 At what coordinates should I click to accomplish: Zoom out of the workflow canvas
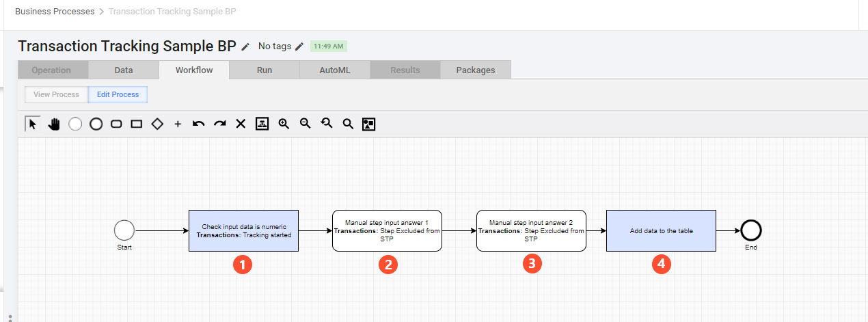click(x=306, y=124)
